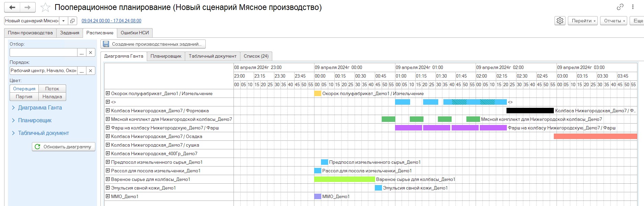Open scenario in new window icon
Image resolution: width=644 pixels, height=206 pixels.
(x=72, y=21)
